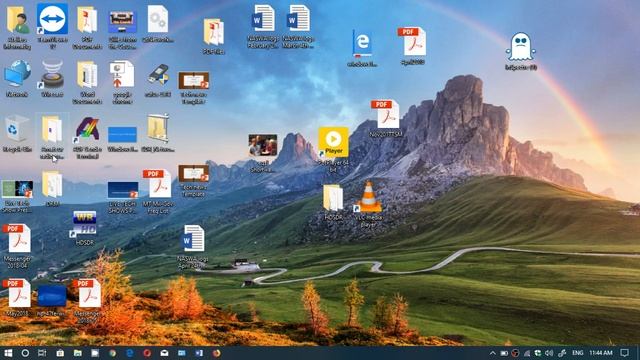Select the May2018 PDF file
The image size is (640, 360).
17,293
